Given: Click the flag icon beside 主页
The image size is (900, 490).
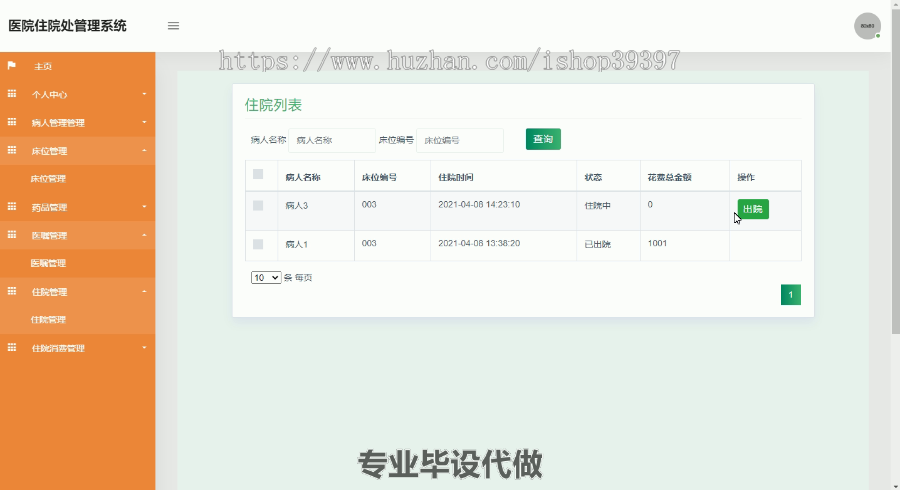Looking at the screenshot, I should click(x=11, y=66).
